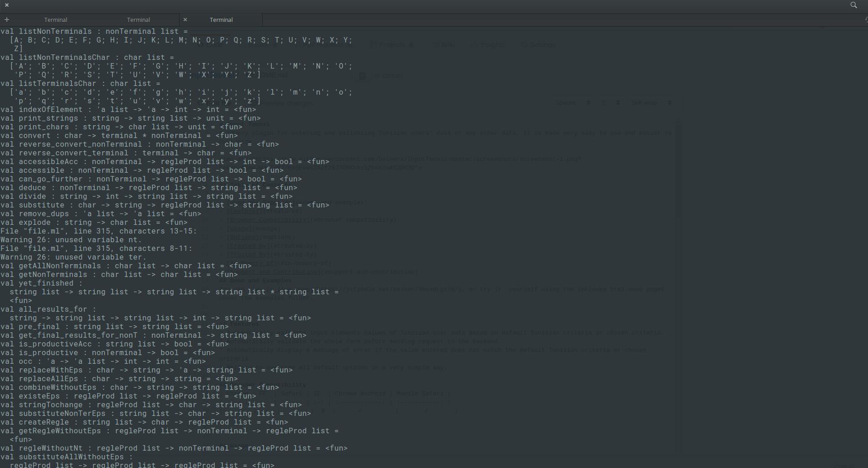Click the 'val yet_finished :' output line
868x468 pixels.
point(42,283)
